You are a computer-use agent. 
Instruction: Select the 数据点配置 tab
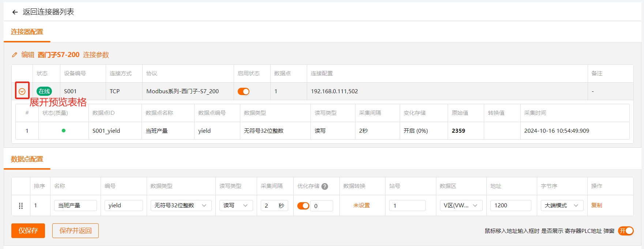(27, 159)
